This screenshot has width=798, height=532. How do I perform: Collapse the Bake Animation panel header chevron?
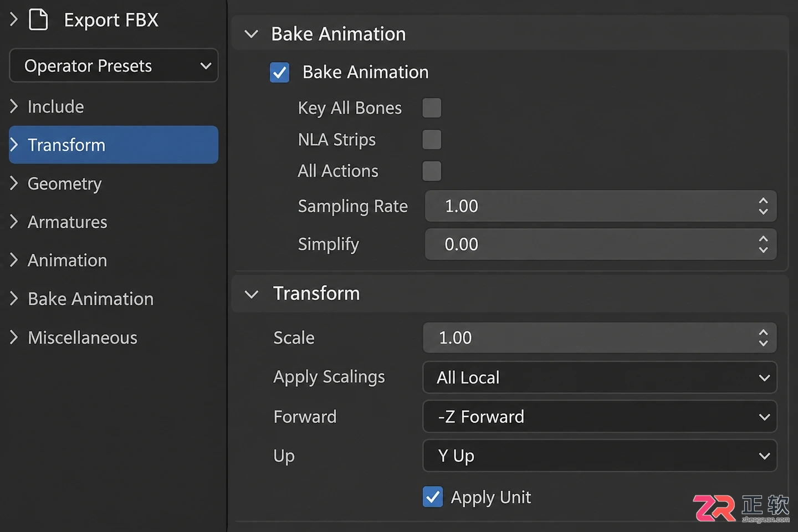point(252,34)
